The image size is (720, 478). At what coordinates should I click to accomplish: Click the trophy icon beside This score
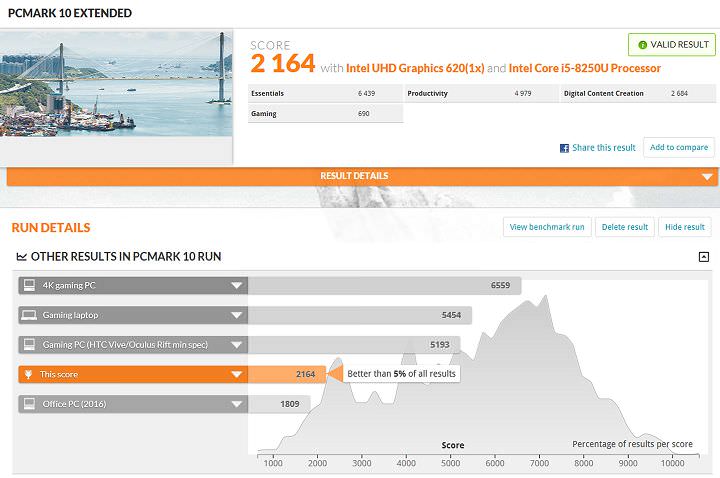coord(28,375)
